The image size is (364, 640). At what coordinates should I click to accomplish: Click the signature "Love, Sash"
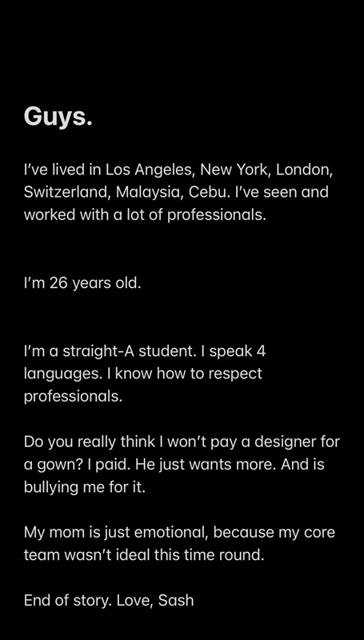(155, 602)
